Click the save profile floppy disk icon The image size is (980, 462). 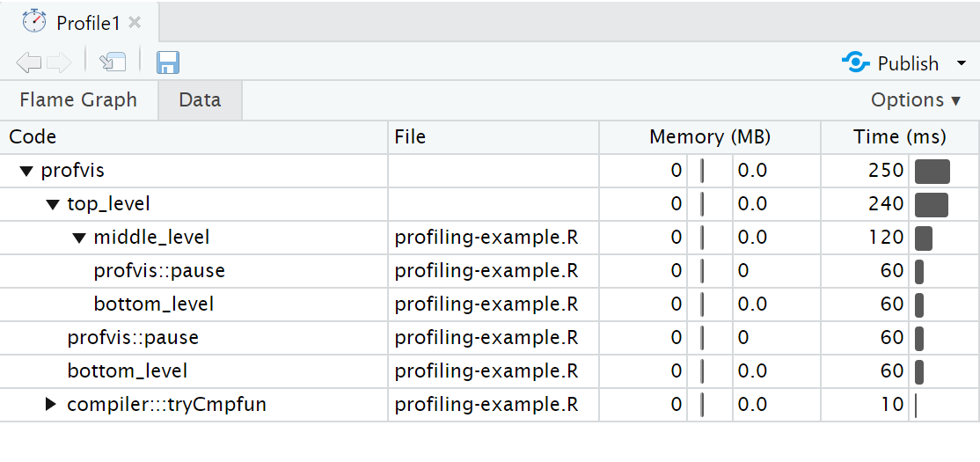click(x=168, y=62)
